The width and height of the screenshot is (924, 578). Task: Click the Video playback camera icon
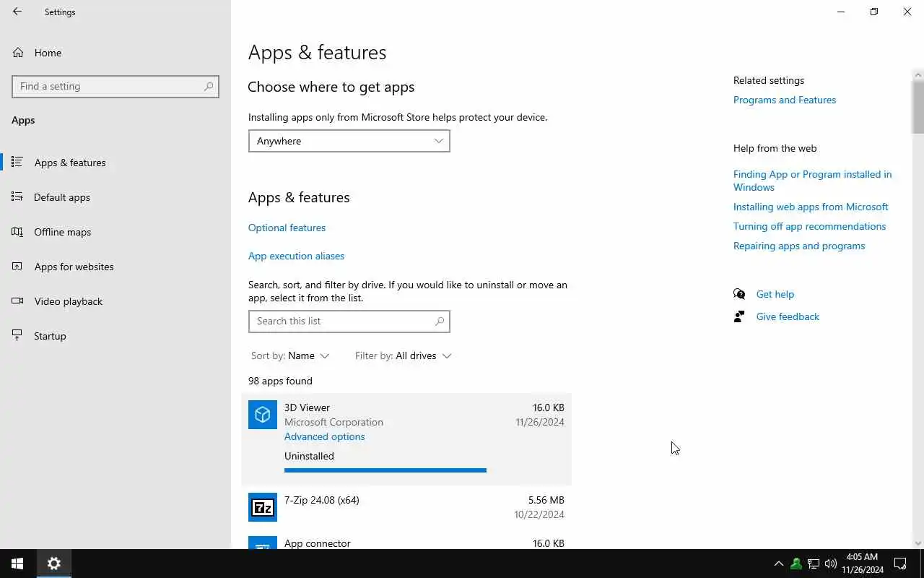(17, 301)
